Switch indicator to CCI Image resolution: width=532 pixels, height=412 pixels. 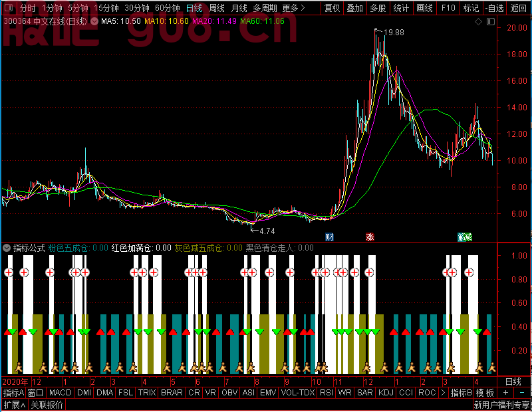coord(406,393)
